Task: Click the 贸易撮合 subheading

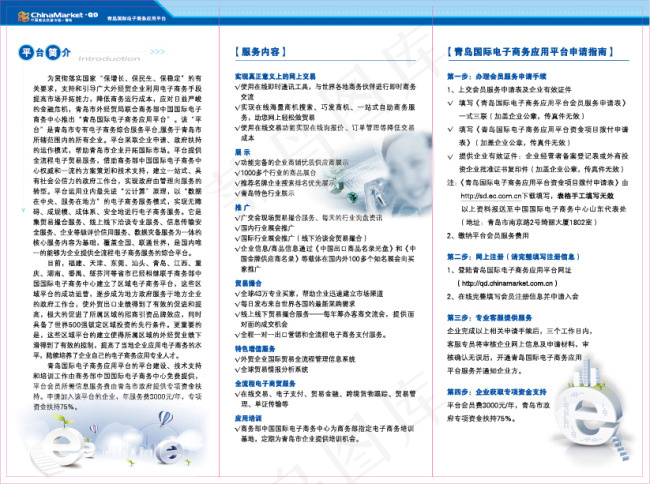Action: [x=248, y=283]
